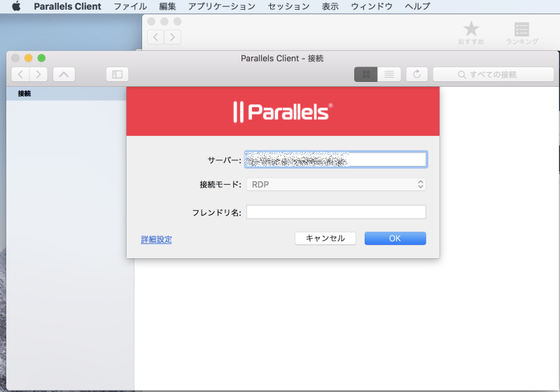The height and width of the screenshot is (392, 560).
Task: Open the 編集 menu
Action: [167, 6]
